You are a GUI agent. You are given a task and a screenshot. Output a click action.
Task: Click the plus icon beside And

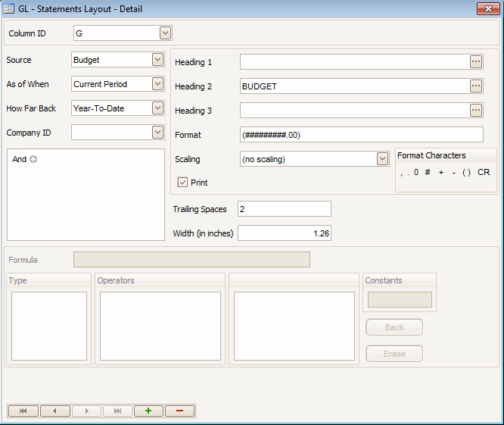pyautogui.click(x=33, y=160)
